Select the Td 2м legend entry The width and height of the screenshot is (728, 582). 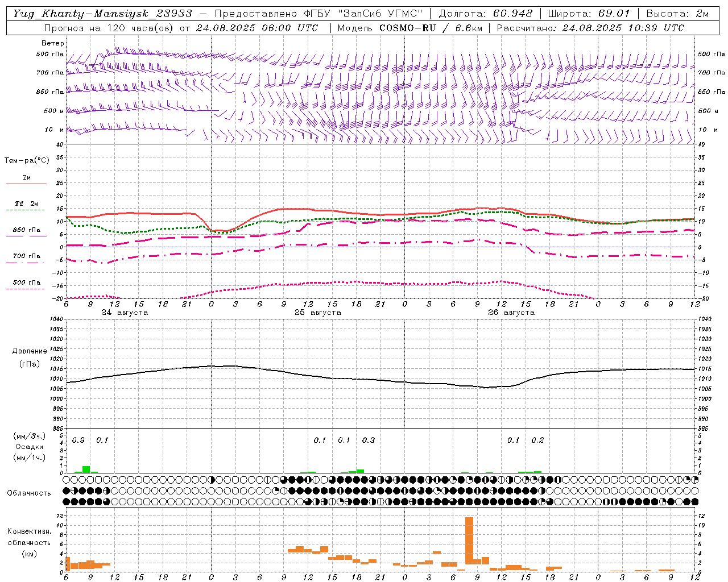click(x=27, y=203)
